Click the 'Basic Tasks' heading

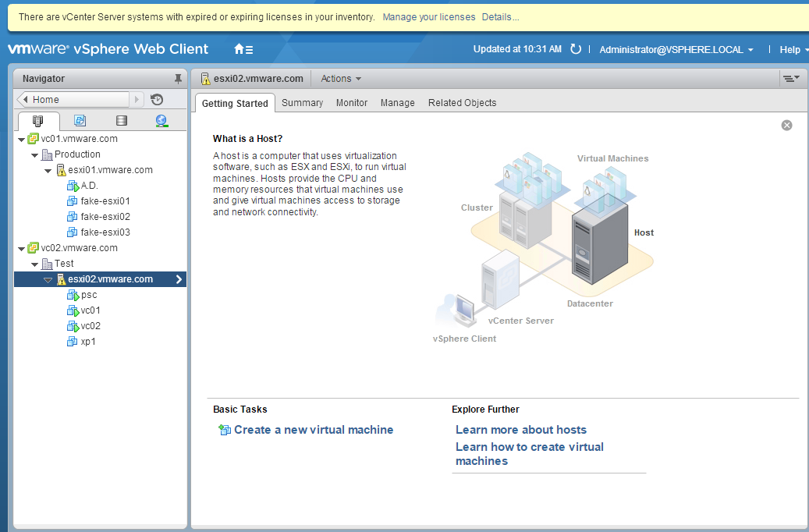pos(240,410)
